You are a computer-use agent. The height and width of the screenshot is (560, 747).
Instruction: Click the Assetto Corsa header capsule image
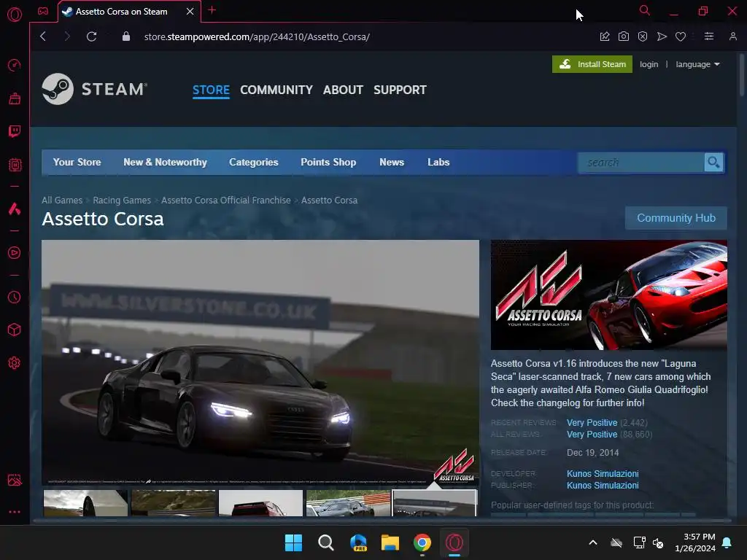point(609,295)
